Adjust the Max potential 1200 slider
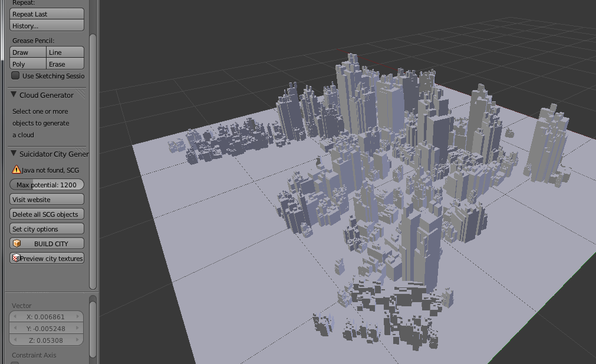This screenshot has height=364, width=596. pyautogui.click(x=47, y=185)
